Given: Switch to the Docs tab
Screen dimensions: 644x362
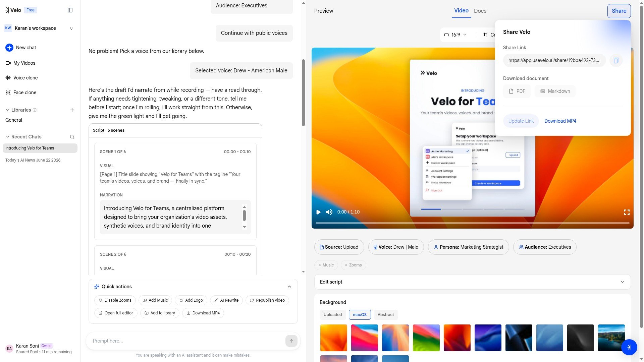Looking at the screenshot, I should 480,11.
